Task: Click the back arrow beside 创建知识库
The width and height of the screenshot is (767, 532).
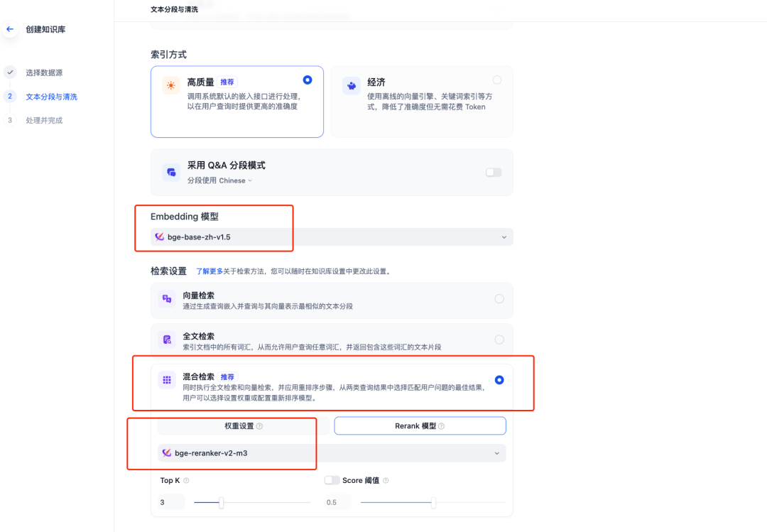Action: click(x=9, y=28)
